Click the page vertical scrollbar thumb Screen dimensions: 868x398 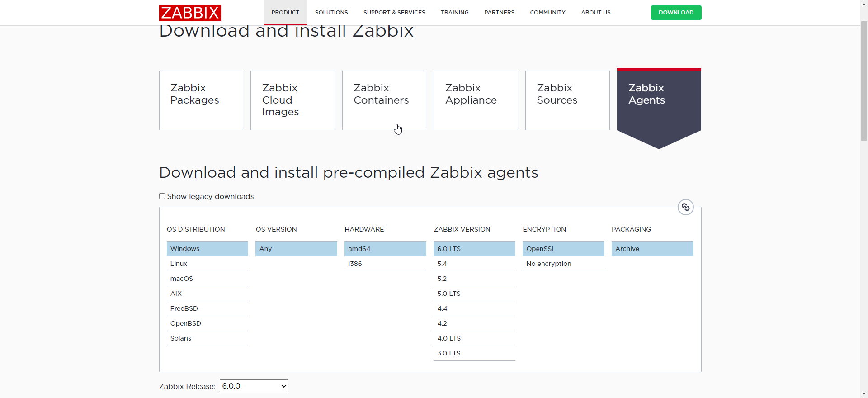[x=864, y=81]
